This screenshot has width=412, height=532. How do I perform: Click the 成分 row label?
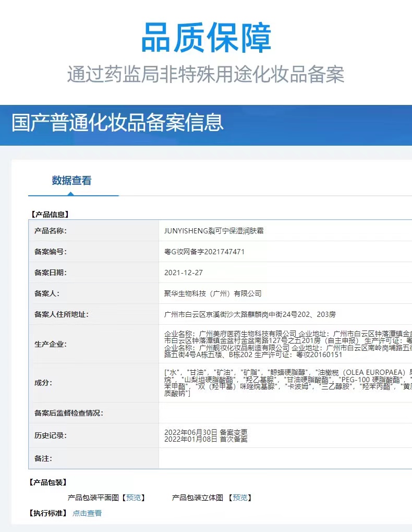[x=43, y=383]
